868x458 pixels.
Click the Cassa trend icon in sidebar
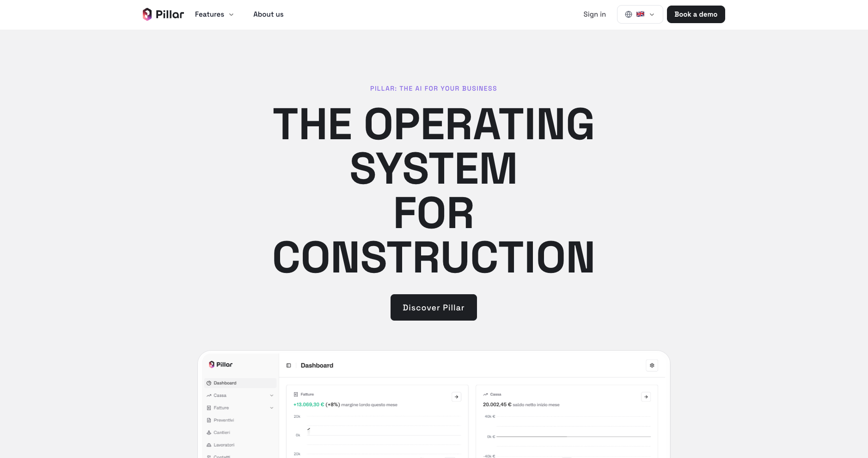pyautogui.click(x=209, y=396)
